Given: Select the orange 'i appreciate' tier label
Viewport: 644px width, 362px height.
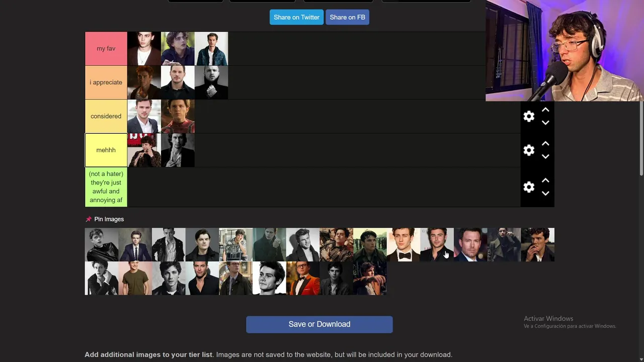Looking at the screenshot, I should 106,82.
